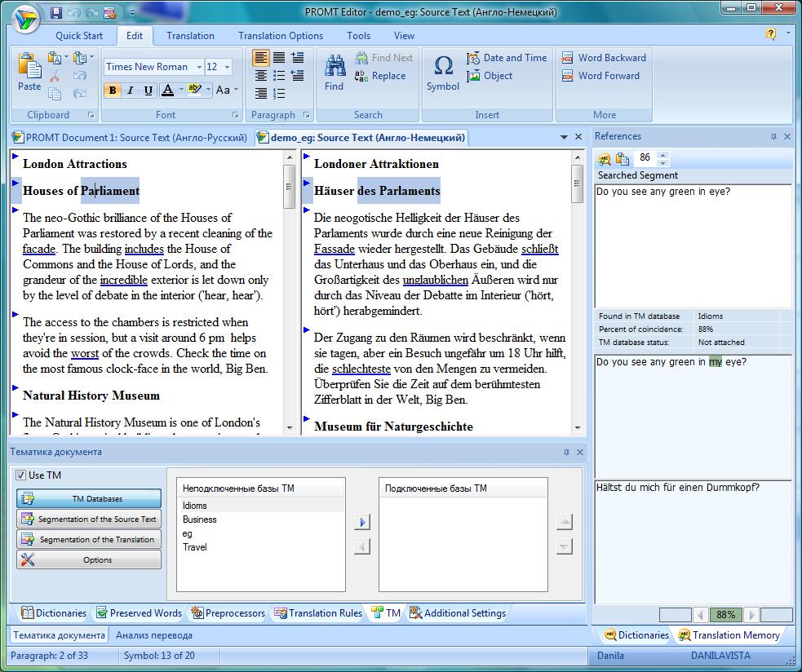This screenshot has height=672, width=802.
Task: Switch to Анализ перевода tab
Action: [x=154, y=635]
